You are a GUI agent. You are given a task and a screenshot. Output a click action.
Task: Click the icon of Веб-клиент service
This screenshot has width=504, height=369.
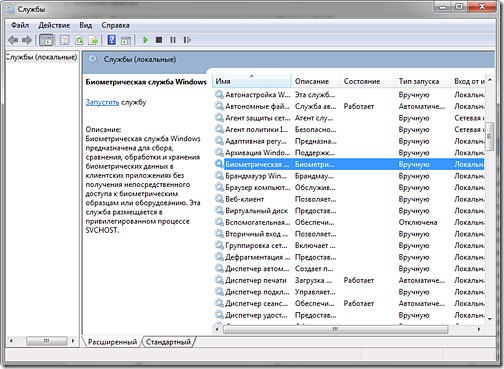point(219,199)
